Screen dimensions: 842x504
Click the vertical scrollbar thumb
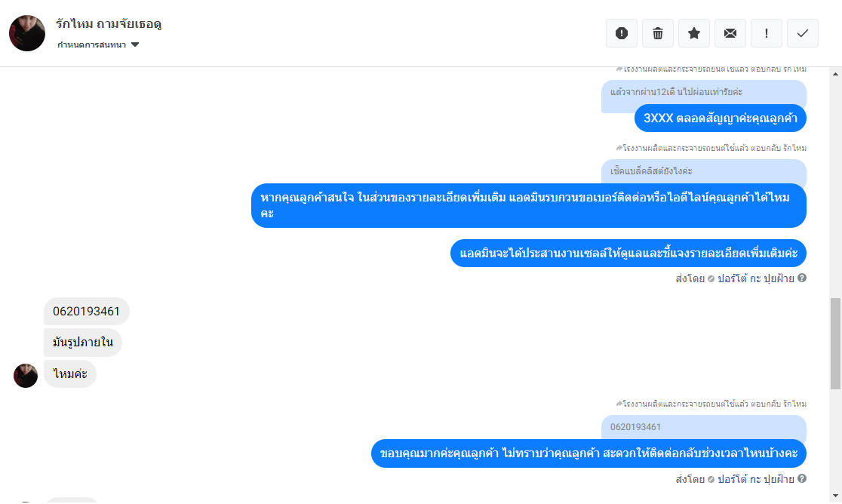click(x=835, y=343)
